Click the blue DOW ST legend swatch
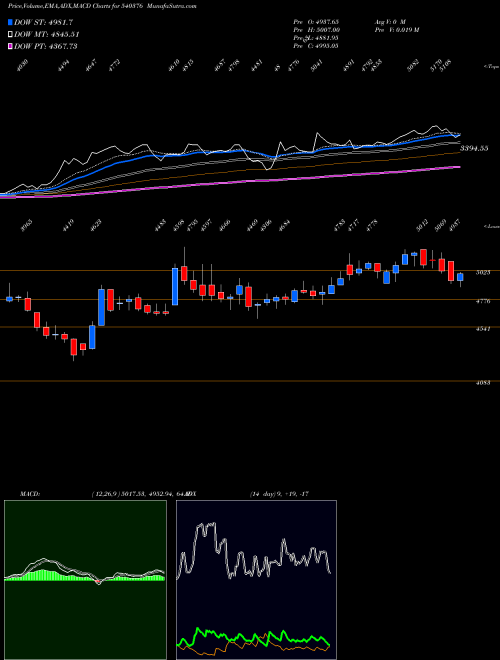 [10, 22]
